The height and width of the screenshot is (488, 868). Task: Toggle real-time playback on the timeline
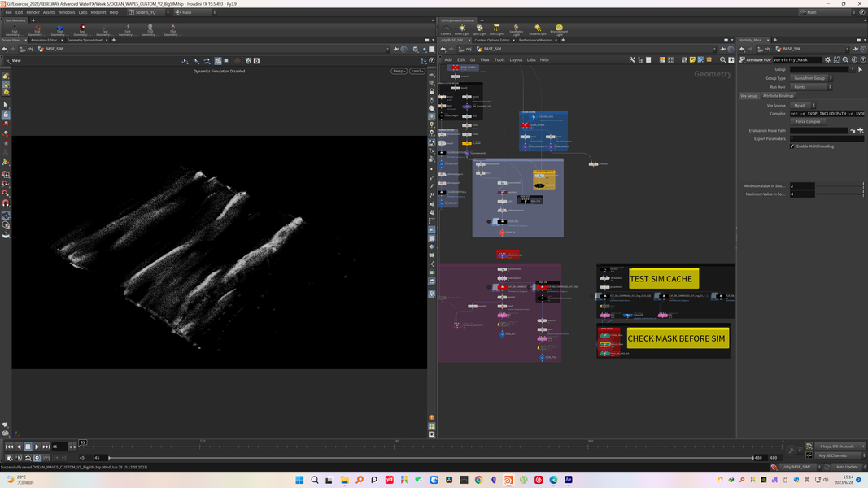click(37, 458)
